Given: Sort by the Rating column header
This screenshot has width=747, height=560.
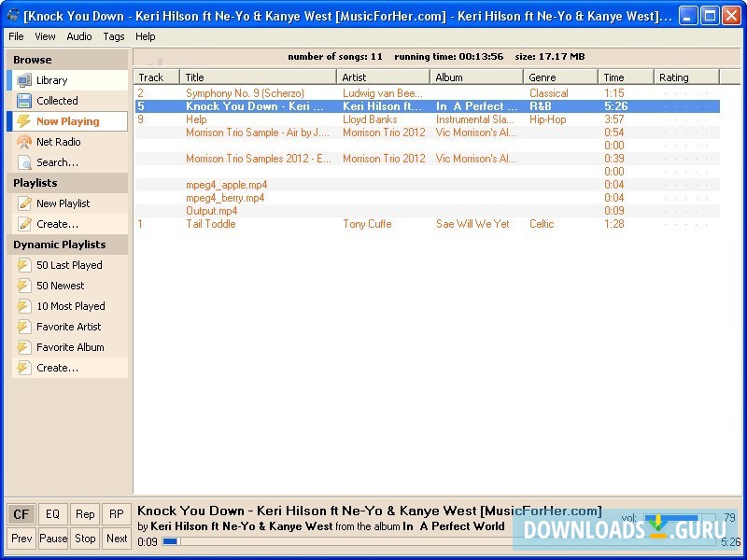Looking at the screenshot, I should click(x=686, y=77).
